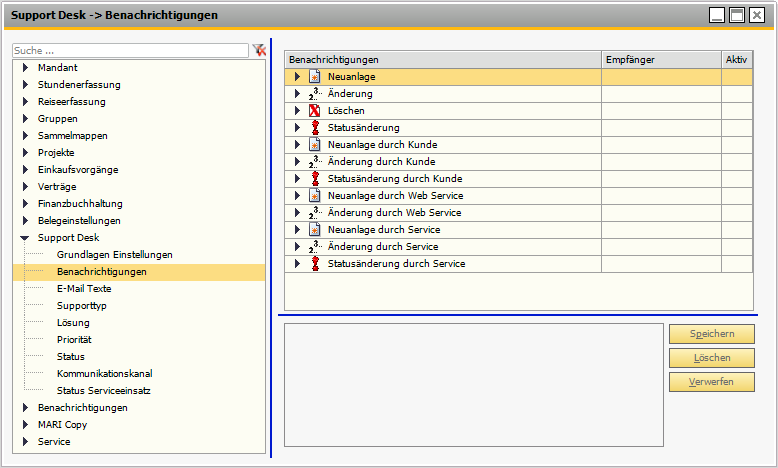Click the Neuanlage durch Service icon
The height and width of the screenshot is (468, 778).
[315, 229]
